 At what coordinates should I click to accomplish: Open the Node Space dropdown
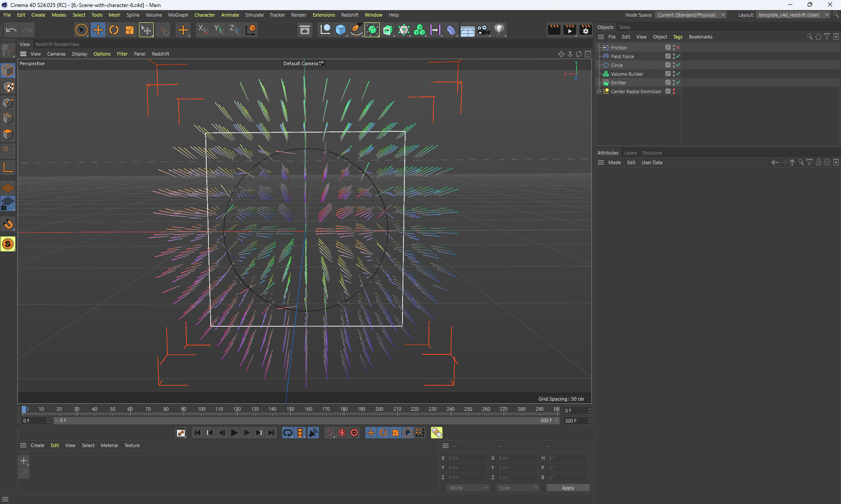click(x=691, y=15)
